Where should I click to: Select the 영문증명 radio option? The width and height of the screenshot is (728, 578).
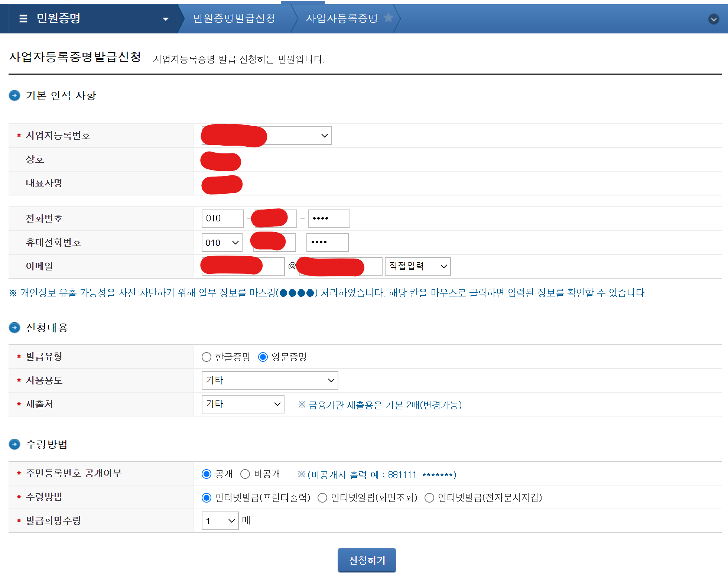coord(263,357)
